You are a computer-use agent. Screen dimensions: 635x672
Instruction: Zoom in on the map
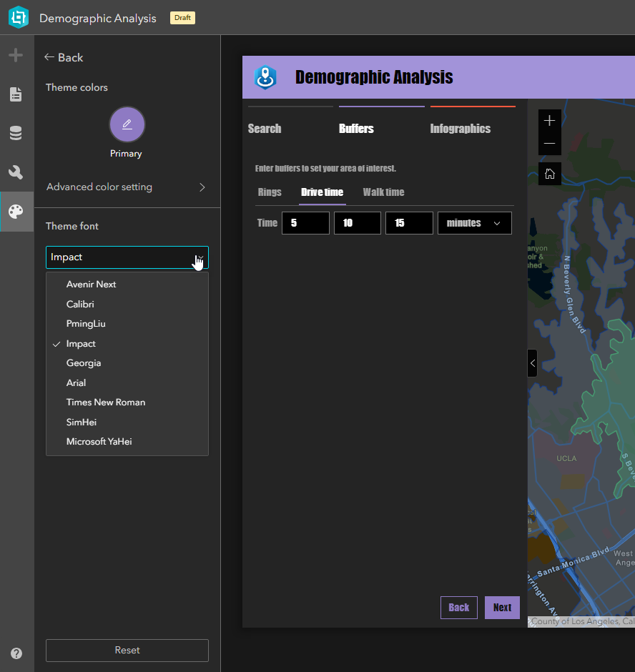[x=549, y=122]
